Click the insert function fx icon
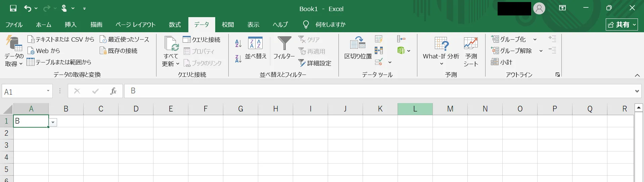This screenshot has height=182, width=644. pos(113,91)
